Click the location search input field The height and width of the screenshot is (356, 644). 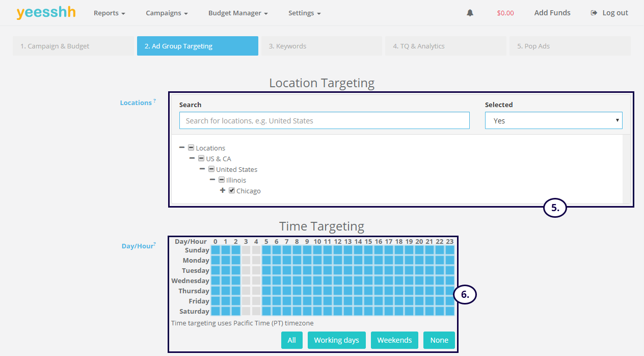pos(324,121)
